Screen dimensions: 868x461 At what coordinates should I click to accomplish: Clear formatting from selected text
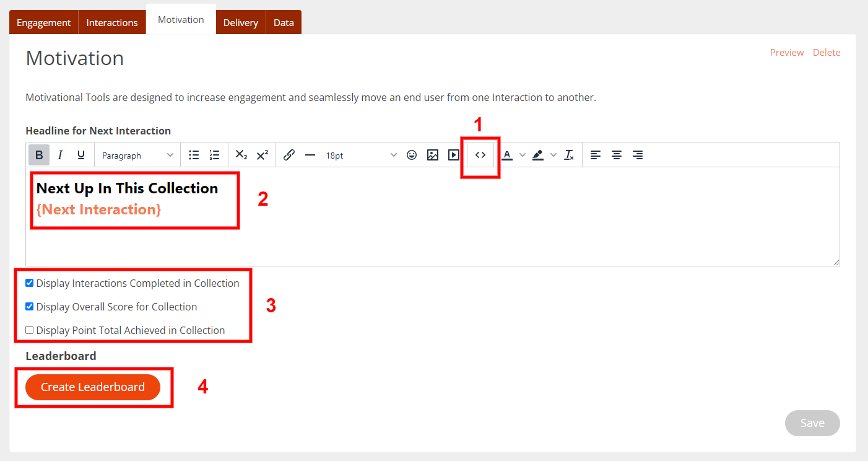569,155
